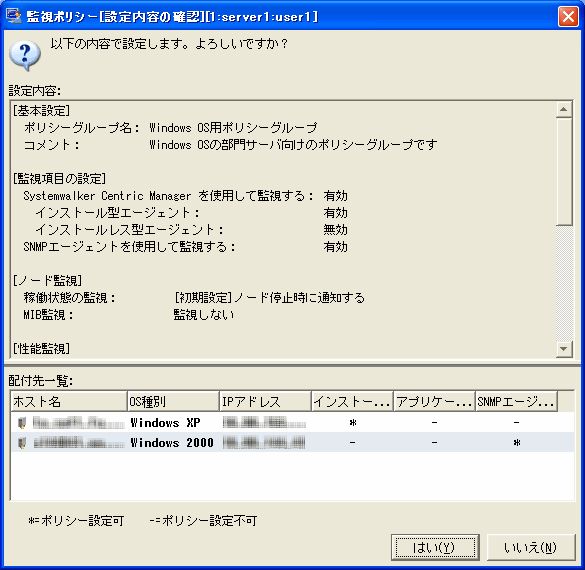
Task: Click the *=ポリシー設定可 legend
Action: 76,520
